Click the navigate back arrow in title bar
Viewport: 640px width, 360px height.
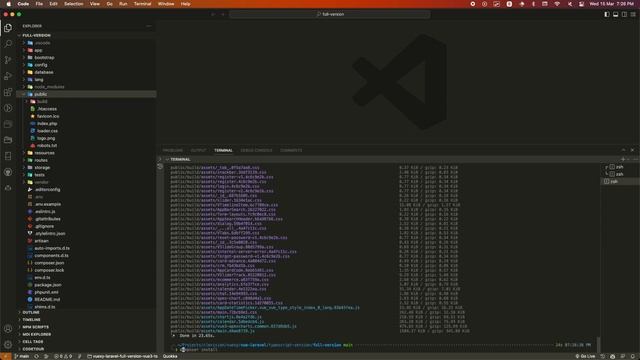pos(213,14)
